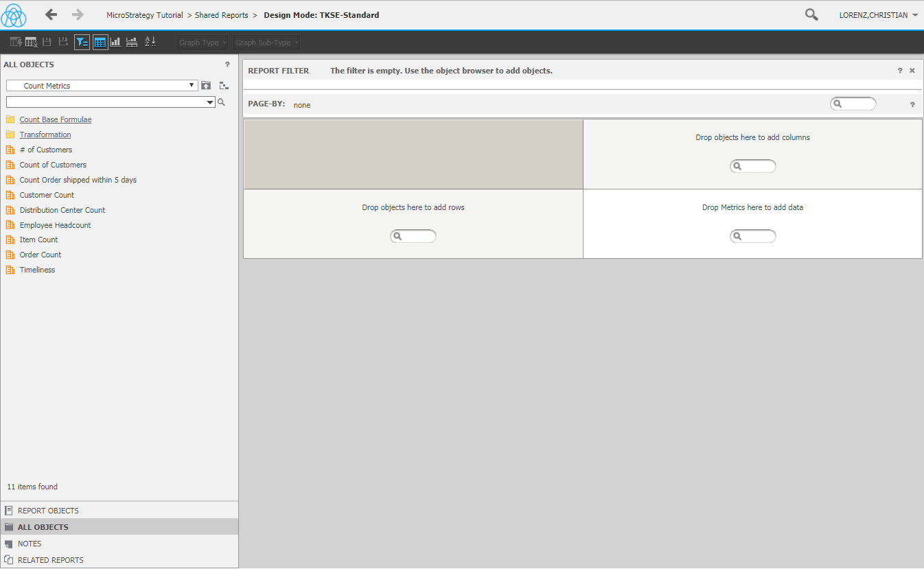Toggle the report filter panel icon
This screenshot has height=569, width=924.
tap(82, 42)
